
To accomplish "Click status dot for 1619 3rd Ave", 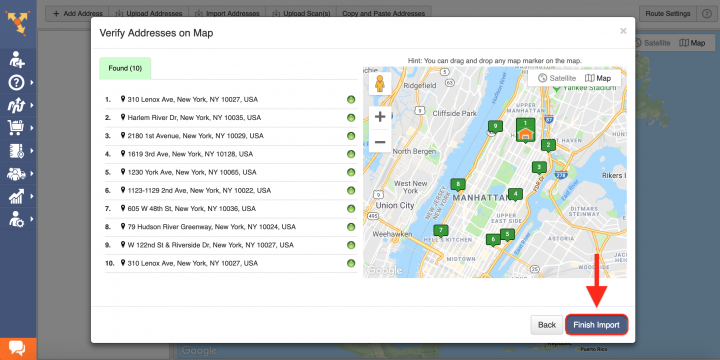I will tap(351, 154).
